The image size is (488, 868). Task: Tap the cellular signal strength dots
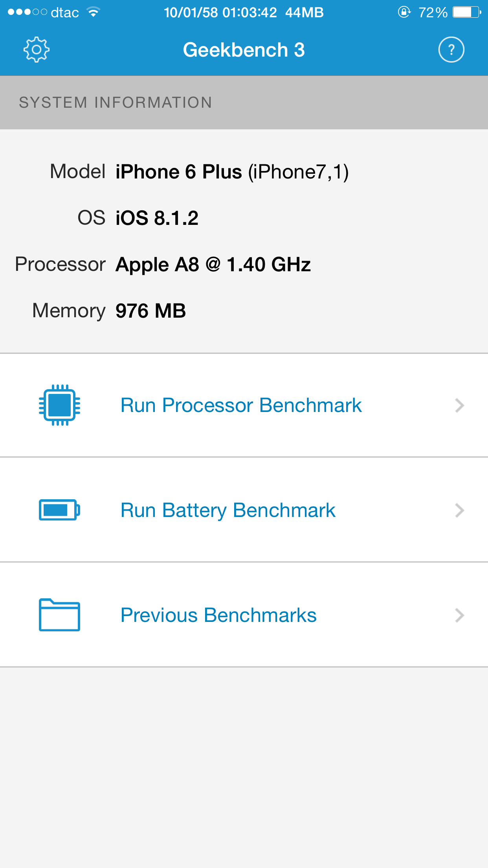click(27, 12)
